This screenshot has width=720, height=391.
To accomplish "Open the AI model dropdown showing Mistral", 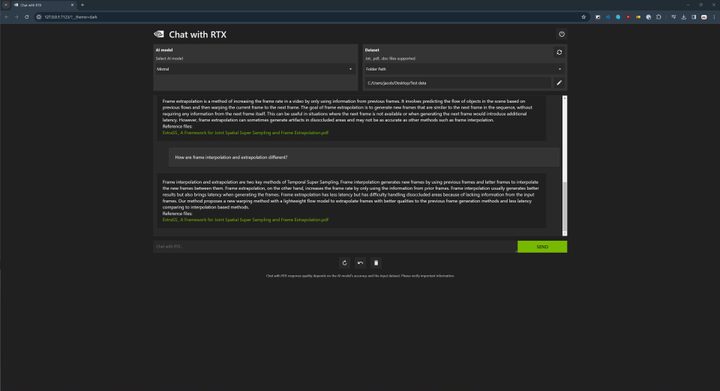I will (255, 69).
